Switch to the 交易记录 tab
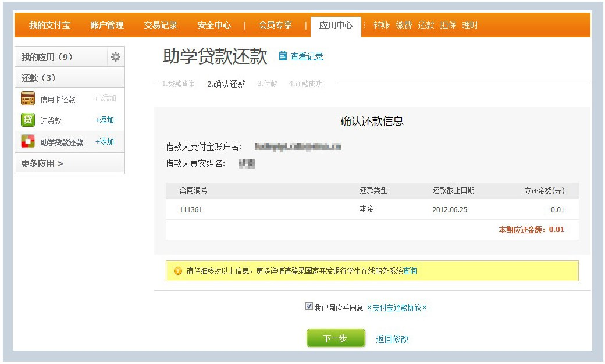 (x=161, y=26)
